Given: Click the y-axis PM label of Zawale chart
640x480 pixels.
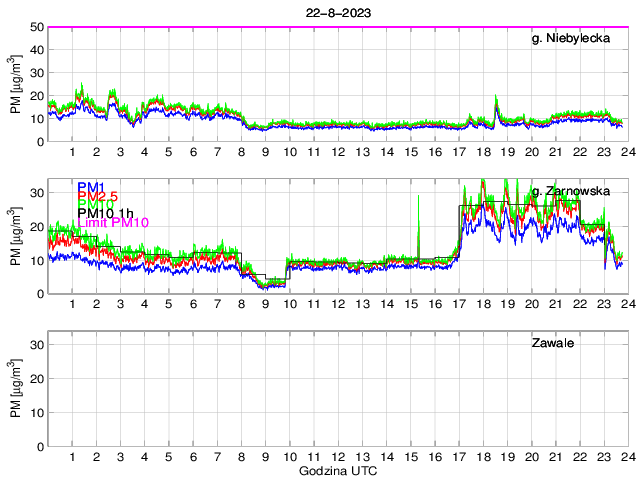Looking at the screenshot, I should [x=17, y=389].
